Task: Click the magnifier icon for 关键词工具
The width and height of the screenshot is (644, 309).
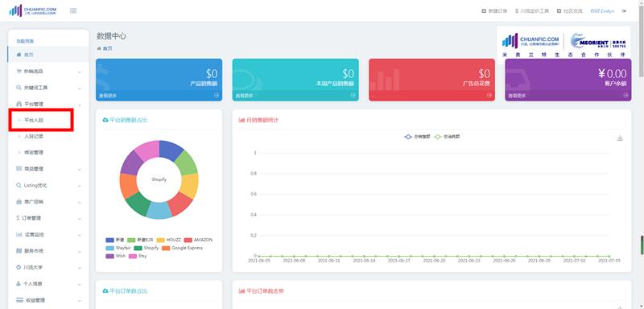Action: (19, 88)
